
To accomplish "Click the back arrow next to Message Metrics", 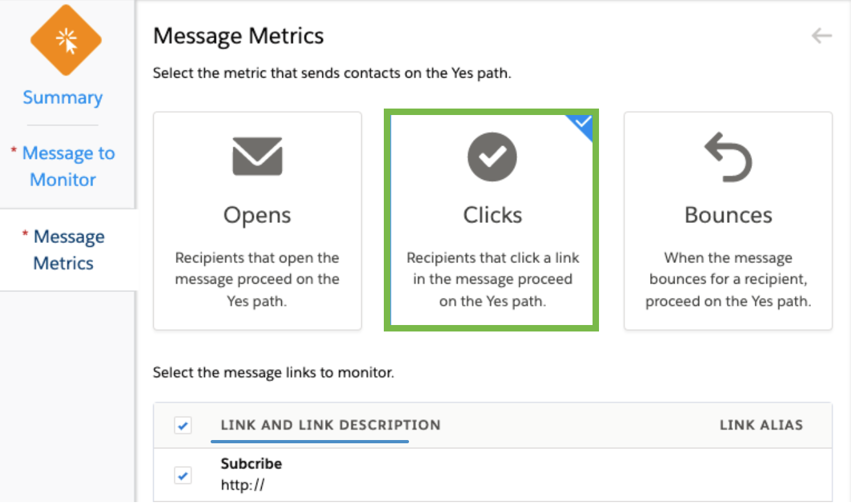I will [821, 36].
